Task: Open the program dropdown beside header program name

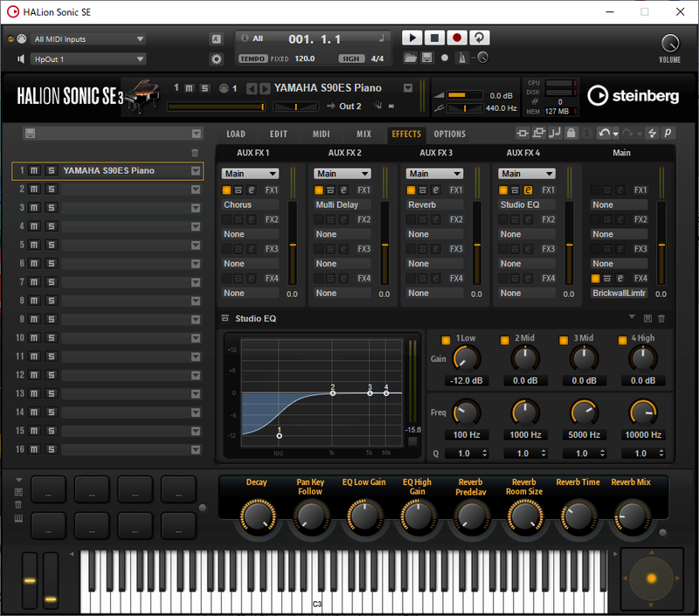Action: pos(408,88)
